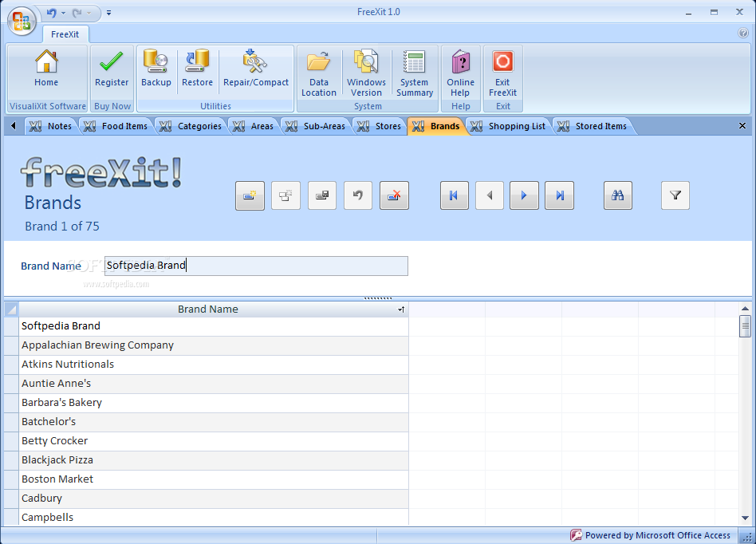The height and width of the screenshot is (544, 756).
Task: Delete the current brand record
Action: (395, 195)
